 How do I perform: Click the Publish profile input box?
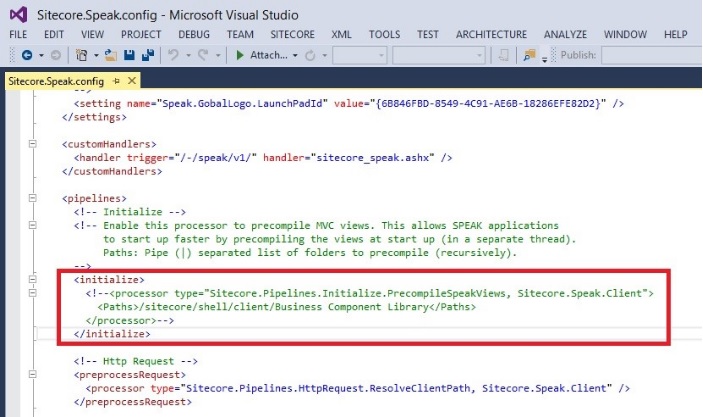point(652,56)
